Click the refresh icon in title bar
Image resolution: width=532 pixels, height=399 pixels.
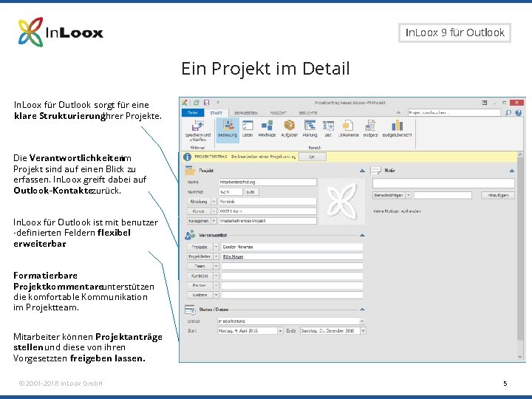(196, 103)
